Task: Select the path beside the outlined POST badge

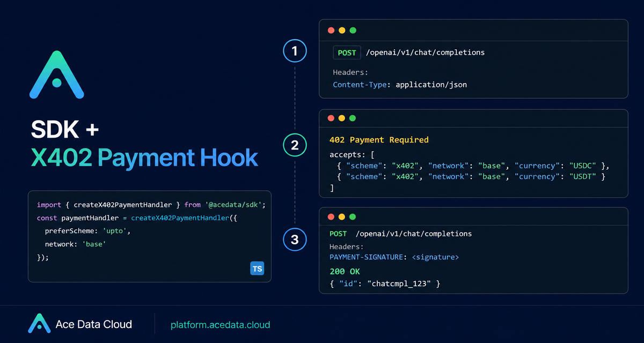Action: pos(425,53)
